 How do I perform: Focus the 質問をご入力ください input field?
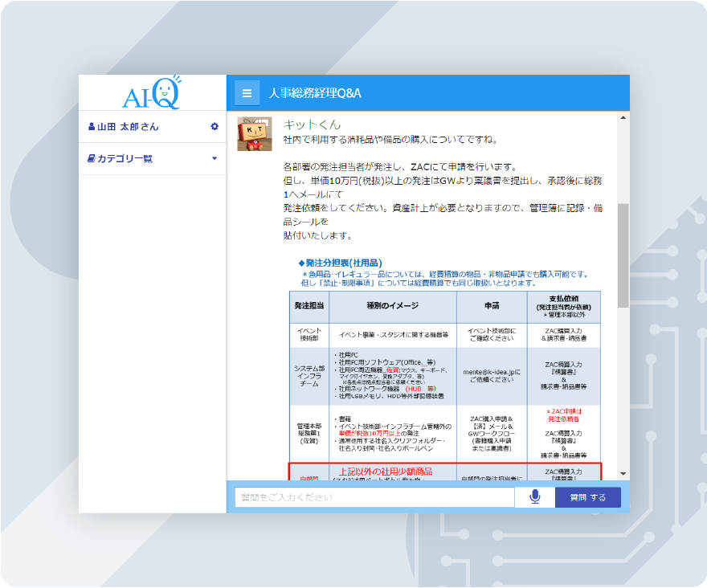click(x=374, y=497)
